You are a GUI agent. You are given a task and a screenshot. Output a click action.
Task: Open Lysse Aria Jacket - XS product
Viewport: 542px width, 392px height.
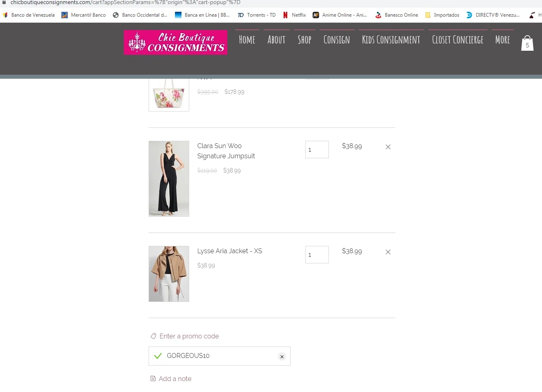click(x=230, y=251)
